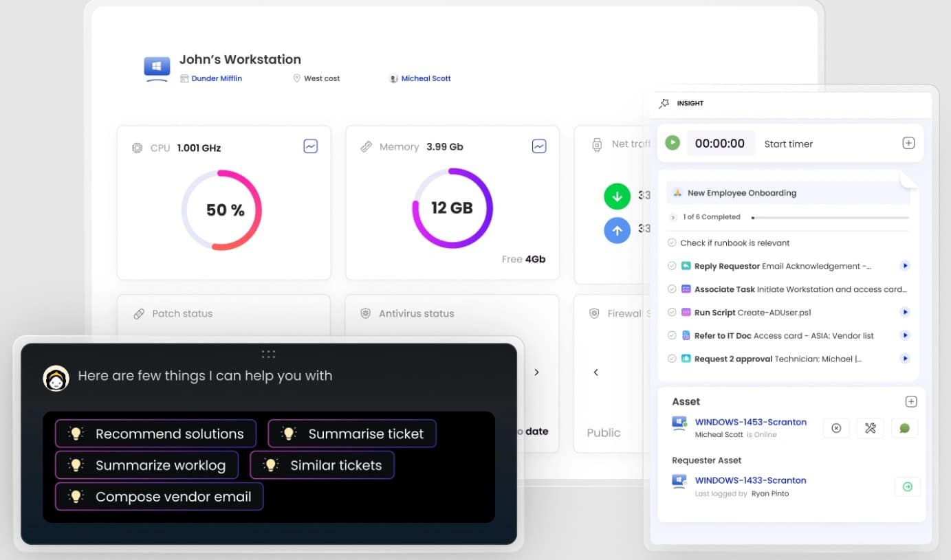951x560 pixels.
Task: Open the Micheal Scott user link
Action: pyautogui.click(x=426, y=78)
